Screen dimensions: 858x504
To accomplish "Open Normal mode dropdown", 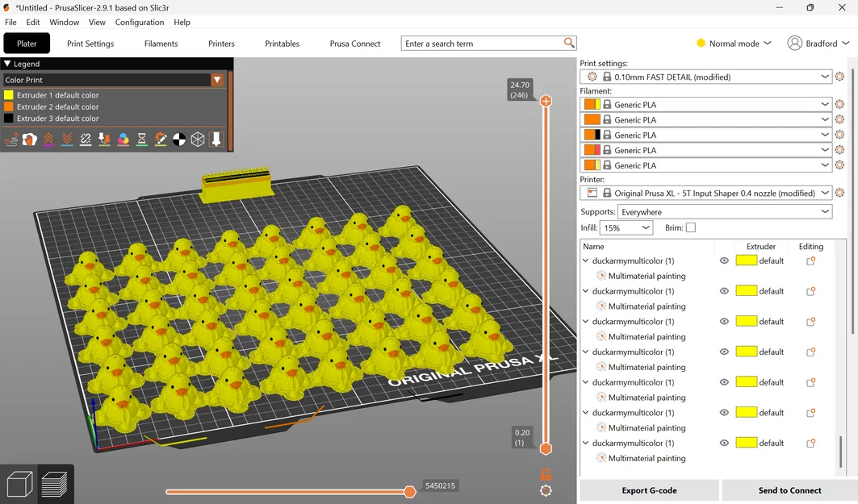I will click(734, 44).
